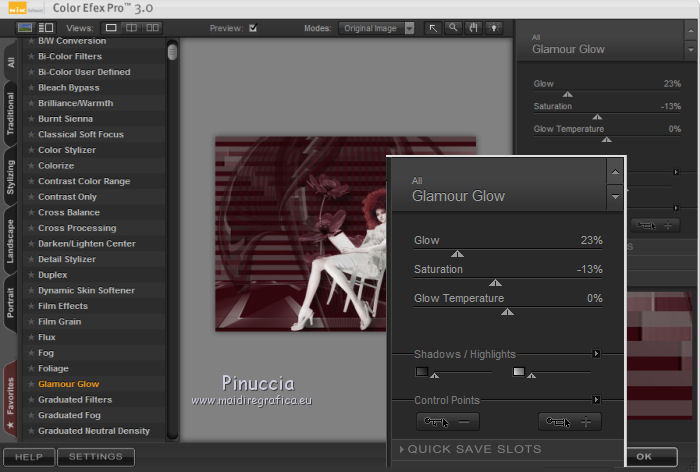
Task: Click the Shadows protection slider handle in enlarged panel
Action: 435,376
